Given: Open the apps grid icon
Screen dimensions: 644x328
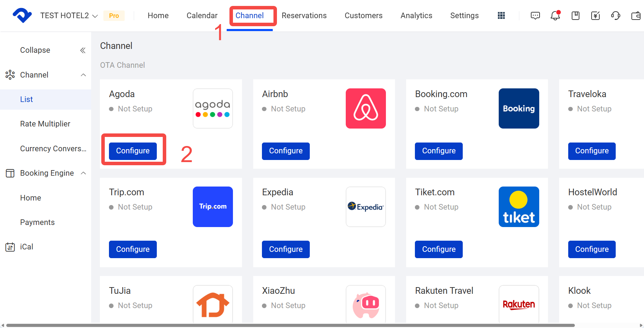Looking at the screenshot, I should click(x=501, y=15).
